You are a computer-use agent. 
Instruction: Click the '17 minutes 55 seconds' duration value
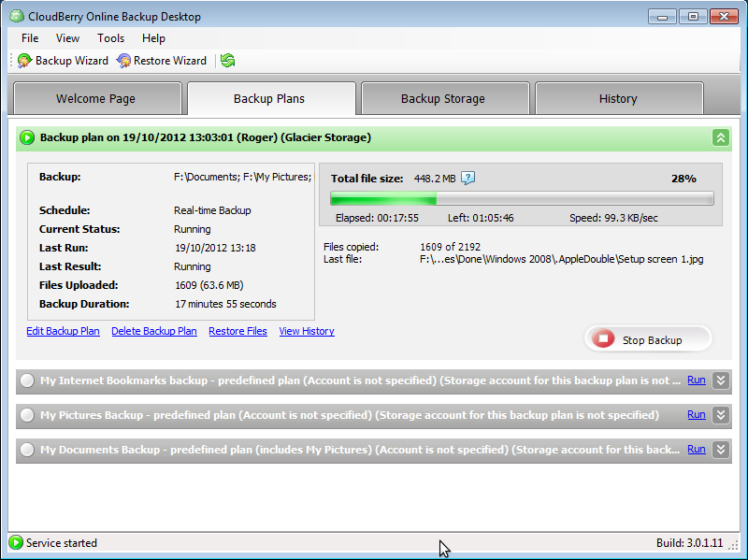(x=225, y=304)
